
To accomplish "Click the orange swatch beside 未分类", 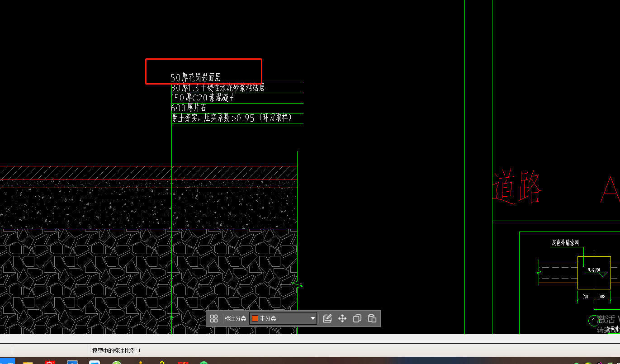I will (x=255, y=318).
